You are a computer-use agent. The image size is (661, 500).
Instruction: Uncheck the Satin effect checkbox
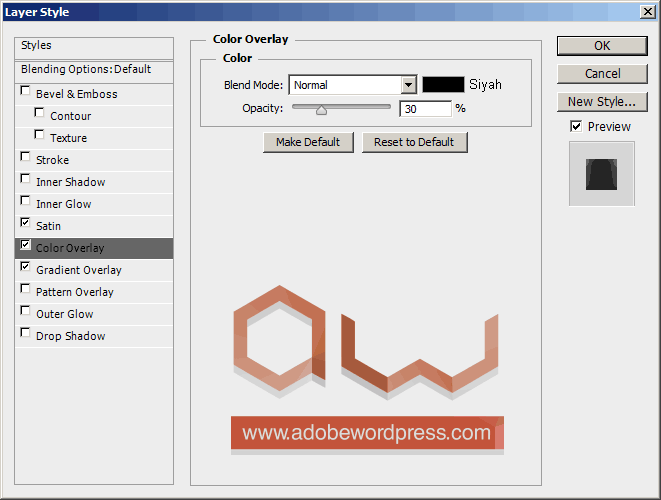point(25,222)
